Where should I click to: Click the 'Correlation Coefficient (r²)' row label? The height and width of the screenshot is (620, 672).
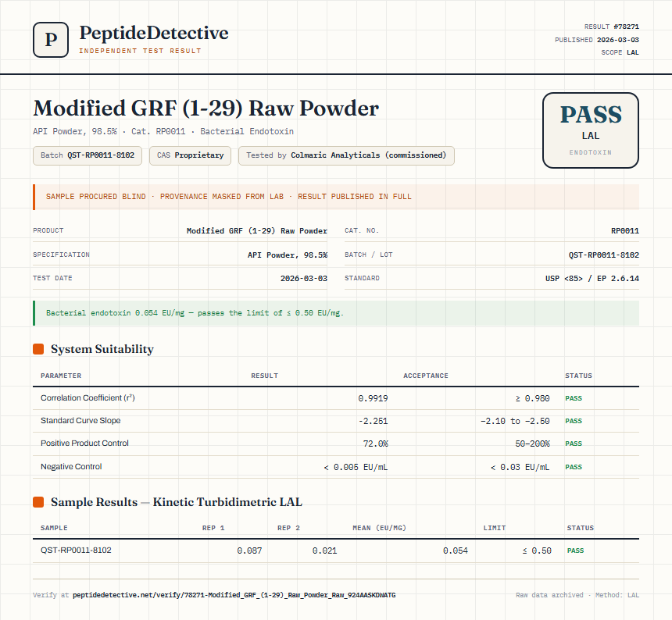click(x=88, y=397)
